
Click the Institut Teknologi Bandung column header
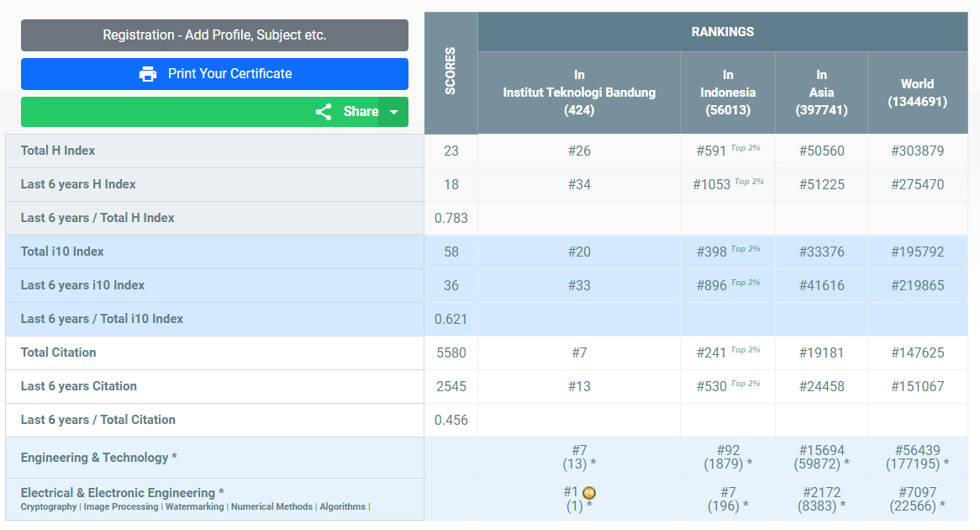(579, 93)
